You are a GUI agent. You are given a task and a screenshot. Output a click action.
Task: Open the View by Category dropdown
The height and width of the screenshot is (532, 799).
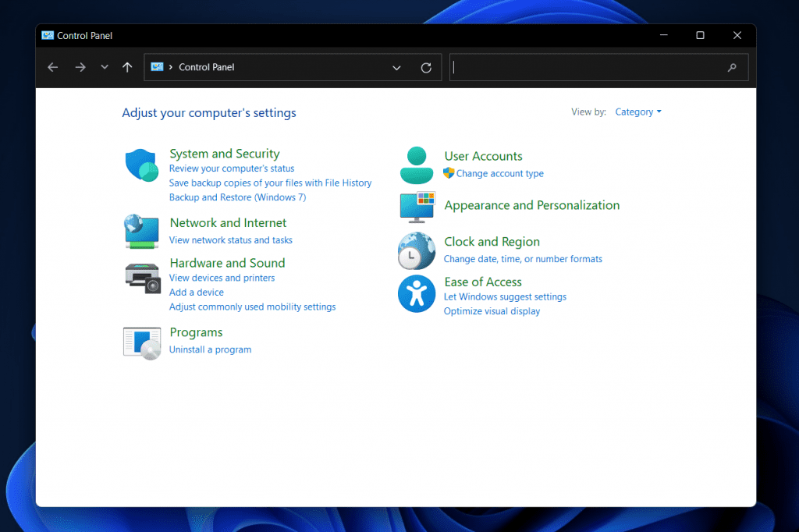pyautogui.click(x=637, y=112)
